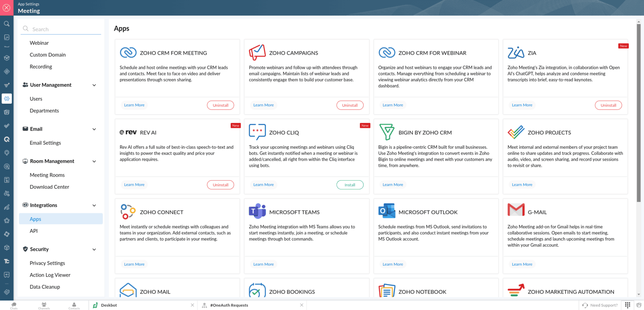Image resolution: width=644 pixels, height=310 pixels.
Task: Click the Zoho Marketing Automation icon
Action: point(516,290)
